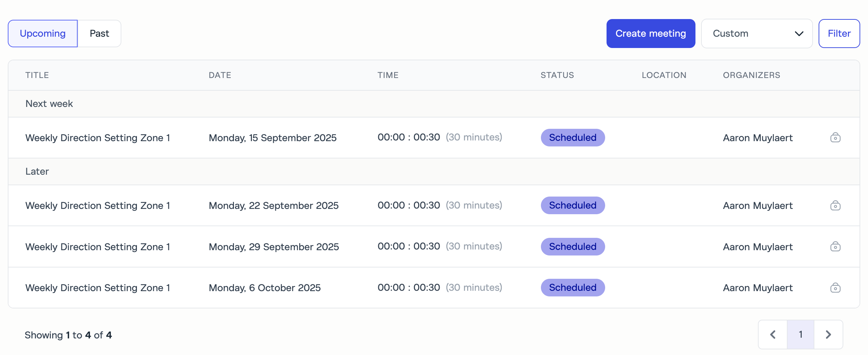Open the 22 September Weekly Direction meeting
This screenshot has height=355, width=868.
(98, 205)
